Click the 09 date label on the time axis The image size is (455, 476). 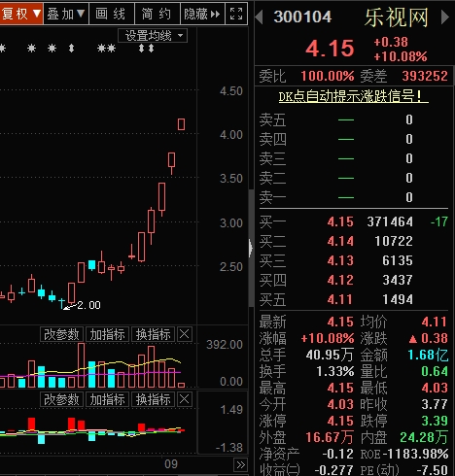(x=171, y=464)
